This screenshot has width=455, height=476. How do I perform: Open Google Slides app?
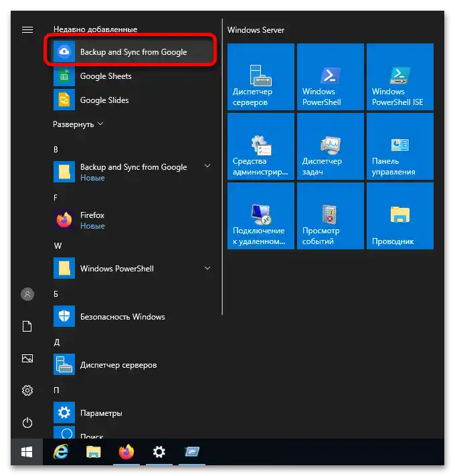[x=130, y=100]
